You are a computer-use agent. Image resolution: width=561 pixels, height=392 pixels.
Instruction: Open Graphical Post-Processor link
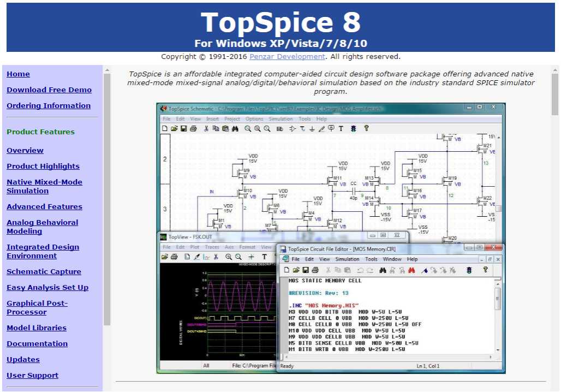click(37, 307)
